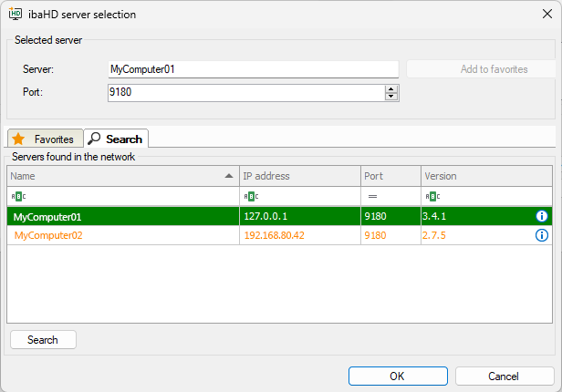Select the MyComputer02 row
562x392 pixels.
[x=279, y=235]
